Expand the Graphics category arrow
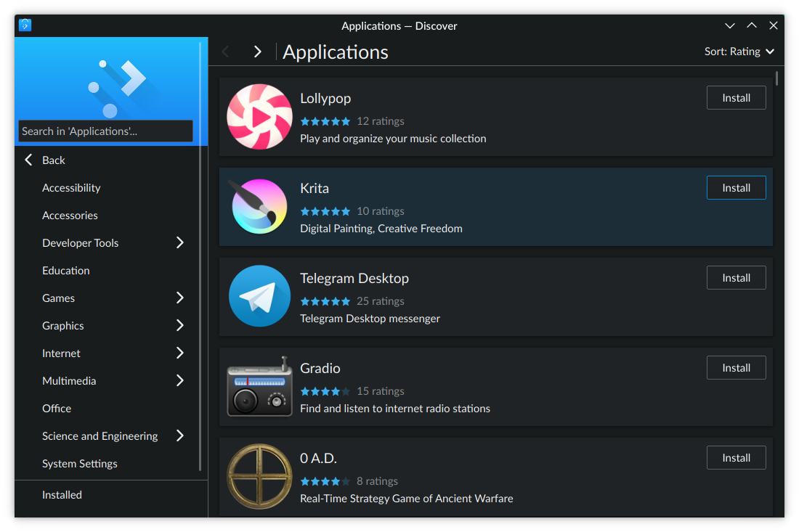This screenshot has width=799, height=532. click(x=180, y=325)
